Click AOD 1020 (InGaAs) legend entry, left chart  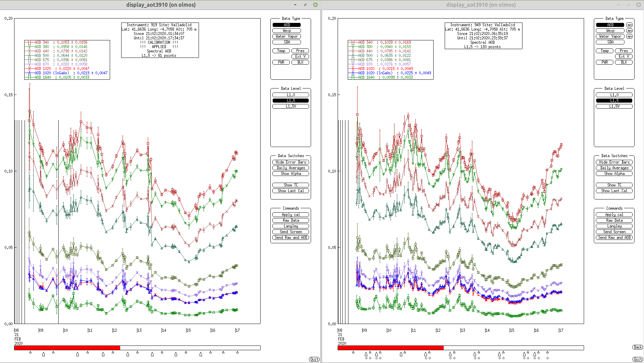[67, 73]
